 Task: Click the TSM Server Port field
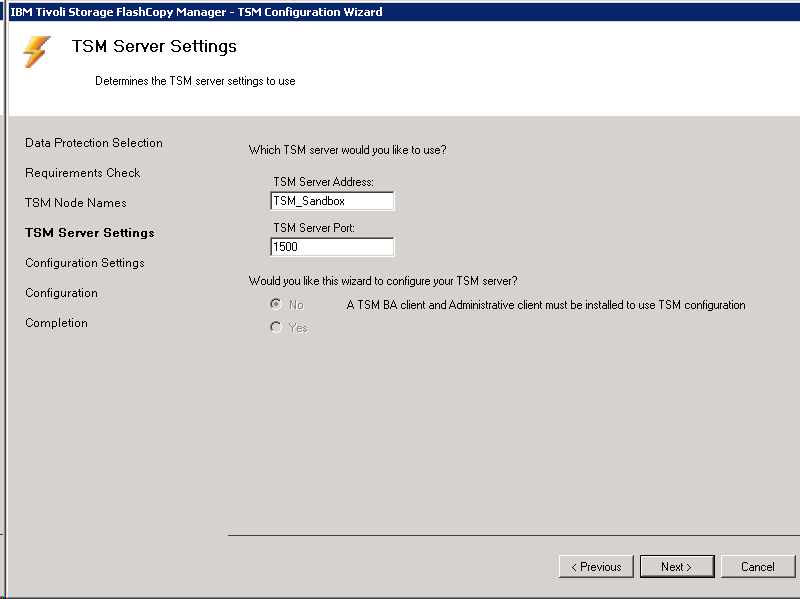[x=332, y=247]
